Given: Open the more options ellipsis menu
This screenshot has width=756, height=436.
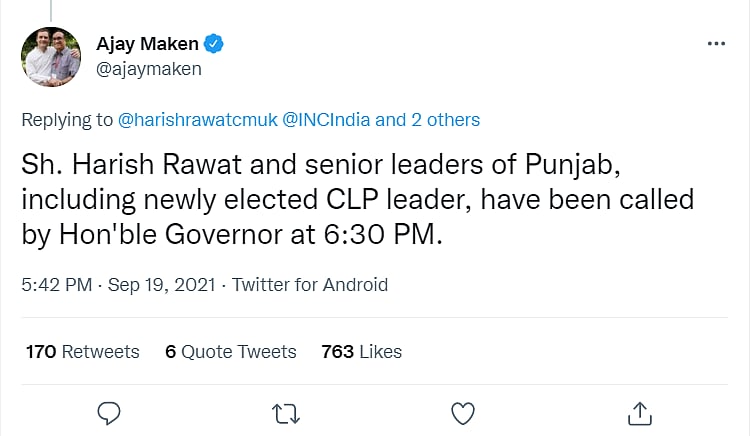Looking at the screenshot, I should click(x=716, y=44).
